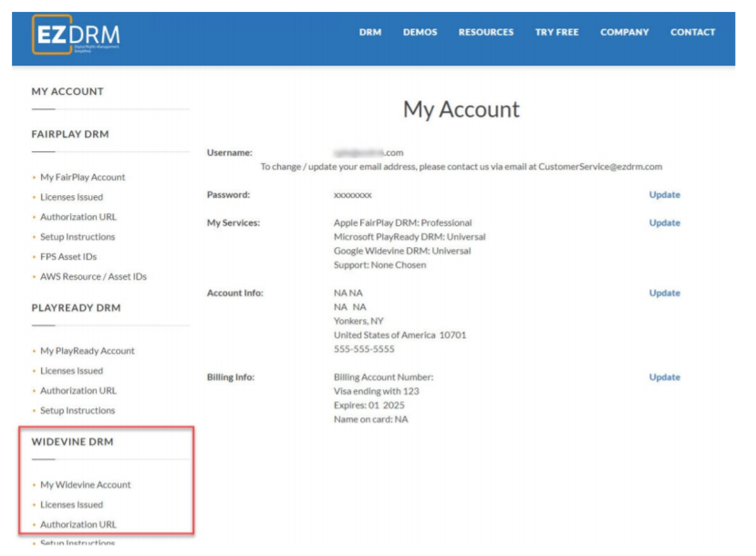Go to MY ACCOUNT in the sidebar
This screenshot has height=556, width=756.
[67, 91]
